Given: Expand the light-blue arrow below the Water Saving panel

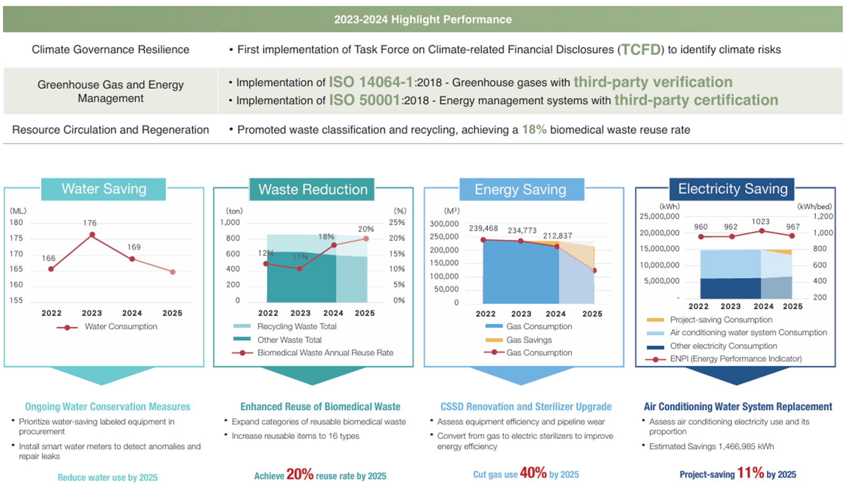Looking at the screenshot, I should pos(103,376).
